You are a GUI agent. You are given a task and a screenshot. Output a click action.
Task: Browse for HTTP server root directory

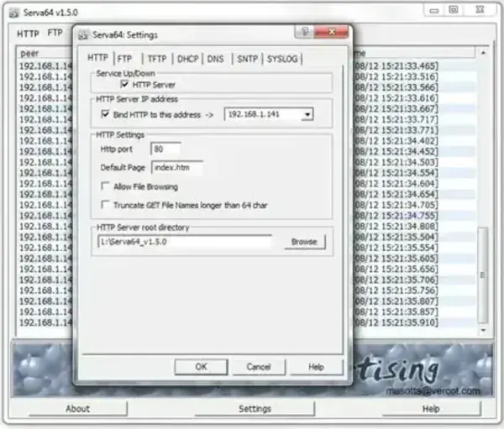[x=304, y=242]
